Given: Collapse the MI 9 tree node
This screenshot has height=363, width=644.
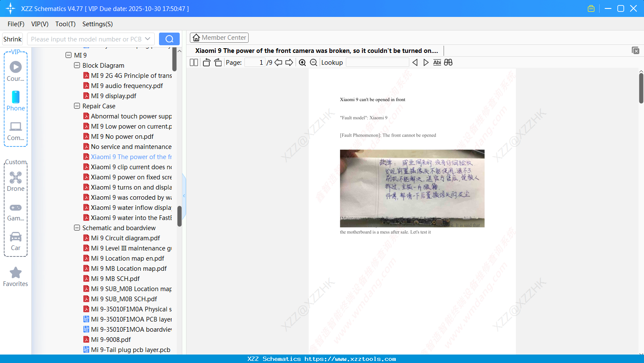Looking at the screenshot, I should pyautogui.click(x=69, y=55).
